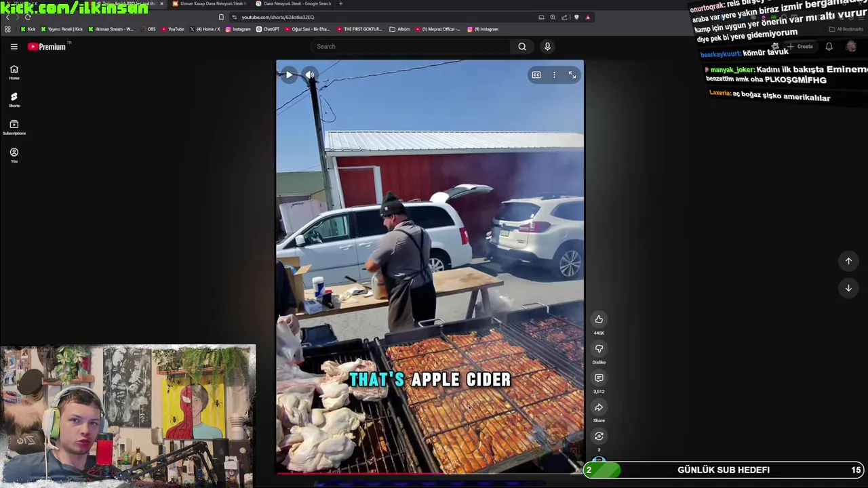Open the Albüm bookmarks folder

tap(399, 29)
